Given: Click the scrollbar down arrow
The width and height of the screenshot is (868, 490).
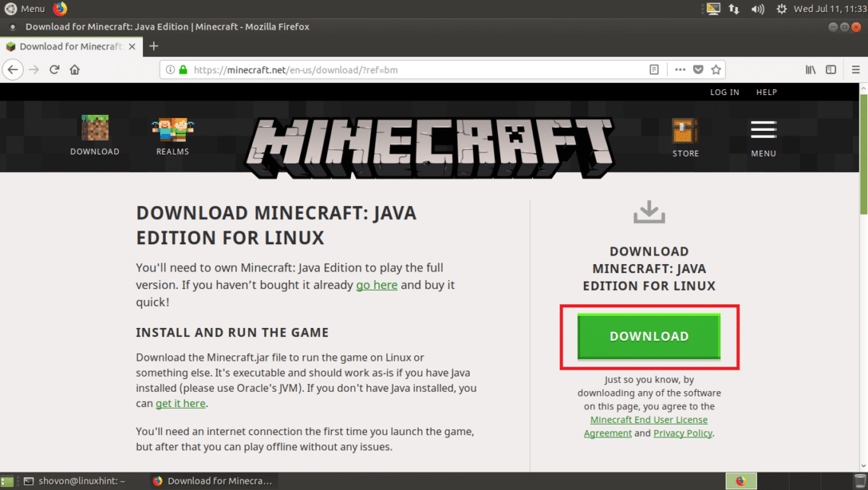Looking at the screenshot, I should tap(863, 466).
